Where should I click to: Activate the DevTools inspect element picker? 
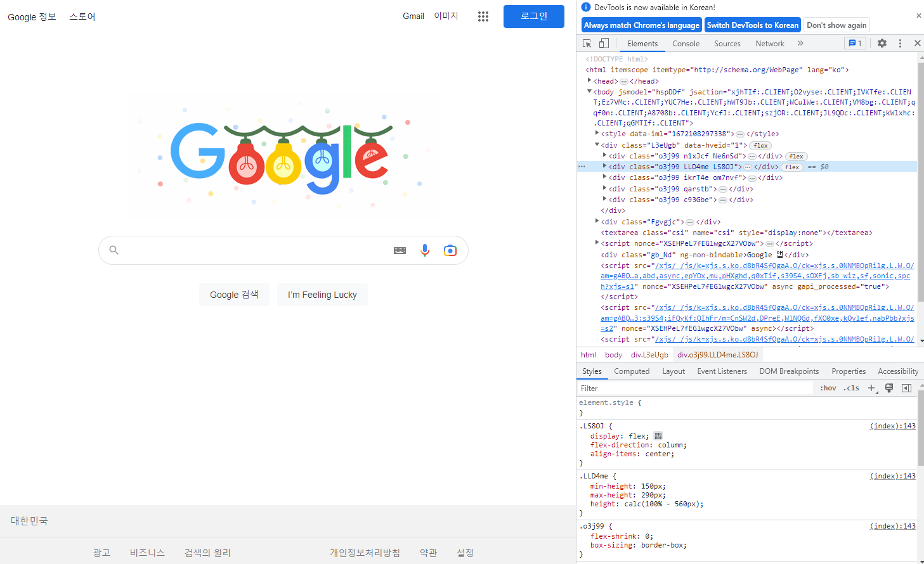[587, 43]
